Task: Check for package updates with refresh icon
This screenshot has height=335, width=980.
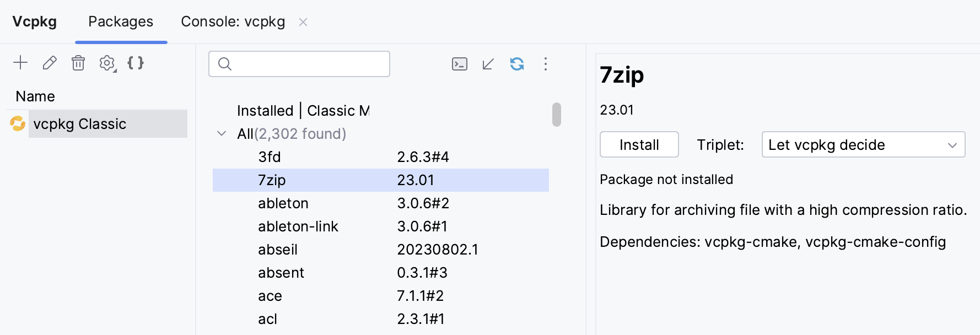Action: (x=517, y=64)
